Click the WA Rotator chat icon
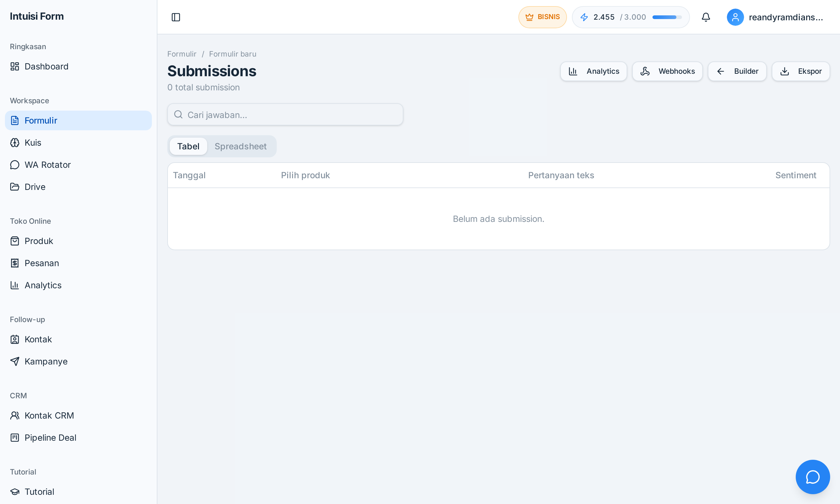 point(15,164)
